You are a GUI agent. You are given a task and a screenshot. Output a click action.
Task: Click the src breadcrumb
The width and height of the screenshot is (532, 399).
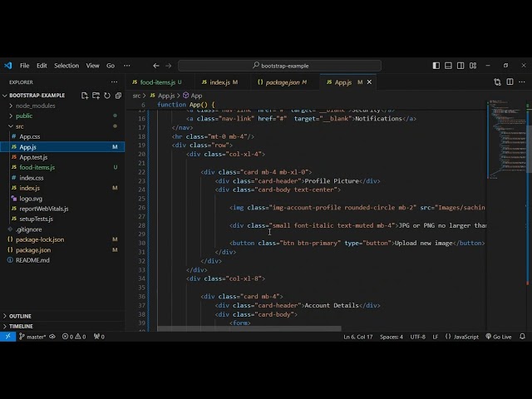(136, 96)
